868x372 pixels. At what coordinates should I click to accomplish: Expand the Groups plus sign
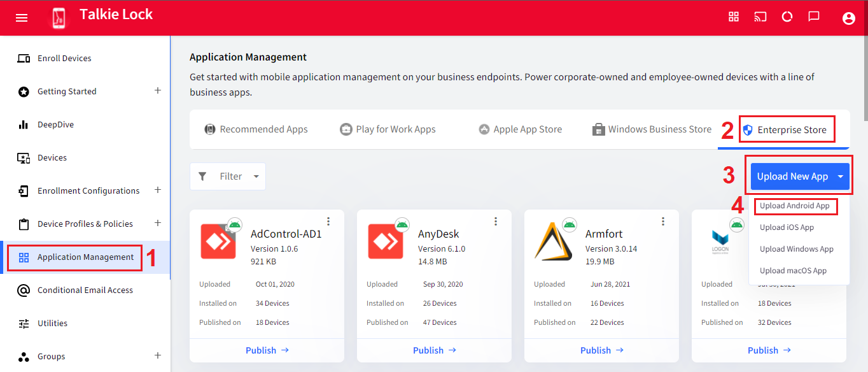(158, 355)
